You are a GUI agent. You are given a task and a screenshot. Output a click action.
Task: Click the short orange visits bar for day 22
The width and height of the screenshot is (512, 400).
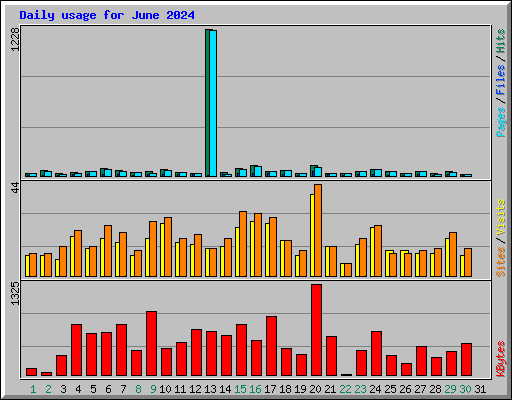pyautogui.click(x=348, y=270)
